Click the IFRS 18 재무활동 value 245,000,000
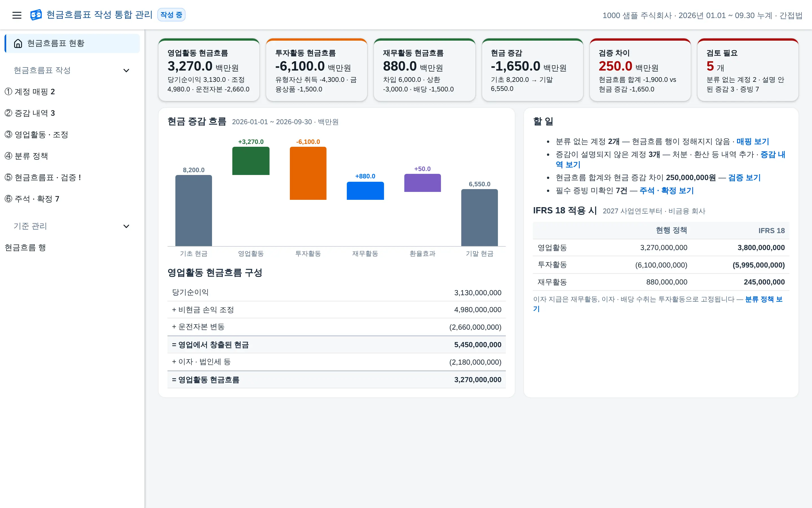The width and height of the screenshot is (812, 508). click(764, 282)
